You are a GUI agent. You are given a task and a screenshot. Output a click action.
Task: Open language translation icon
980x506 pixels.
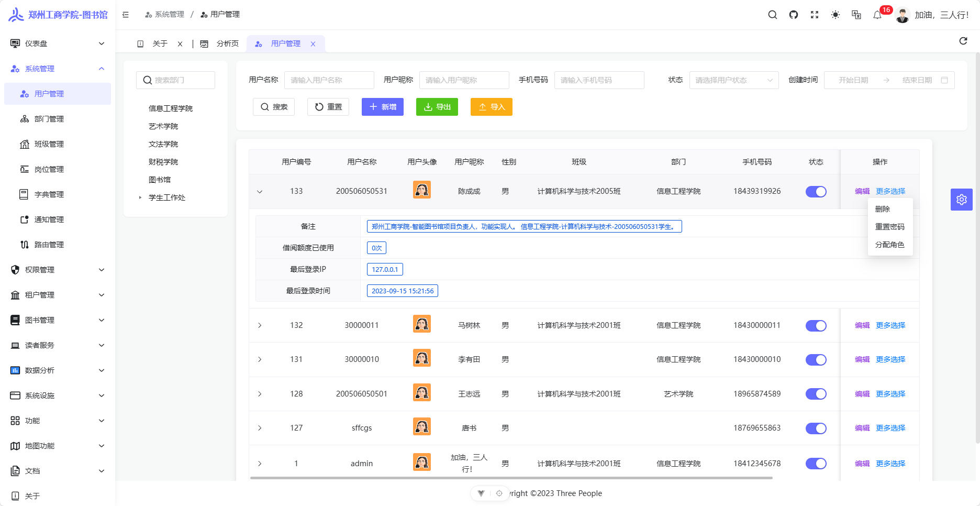(856, 15)
